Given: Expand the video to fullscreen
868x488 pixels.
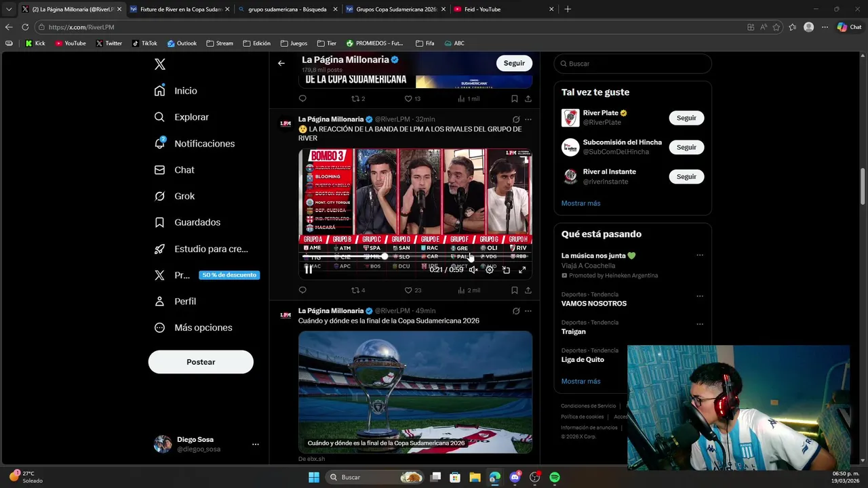Looking at the screenshot, I should (522, 270).
